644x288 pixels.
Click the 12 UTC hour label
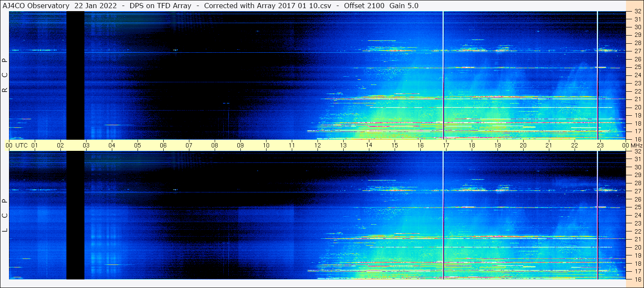[x=317, y=145]
